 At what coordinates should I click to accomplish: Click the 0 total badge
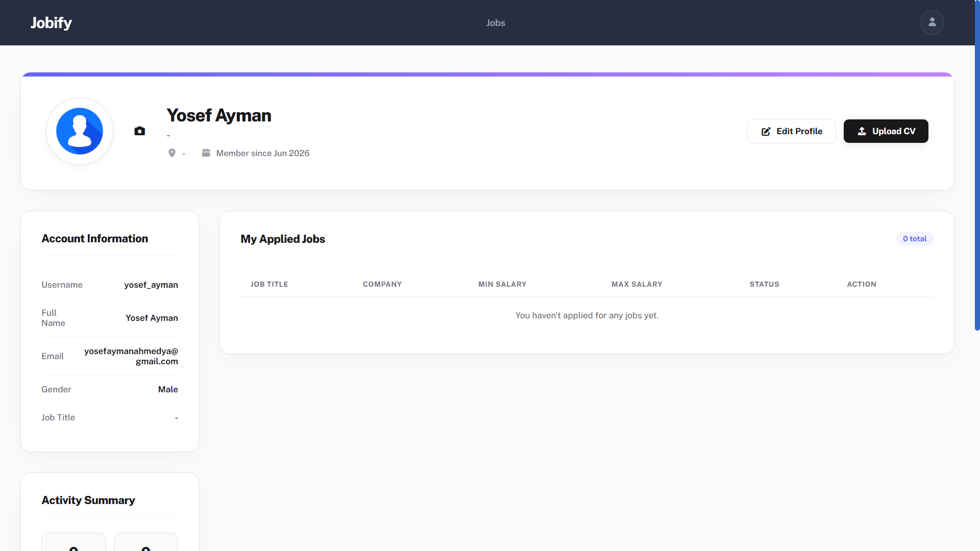point(915,239)
